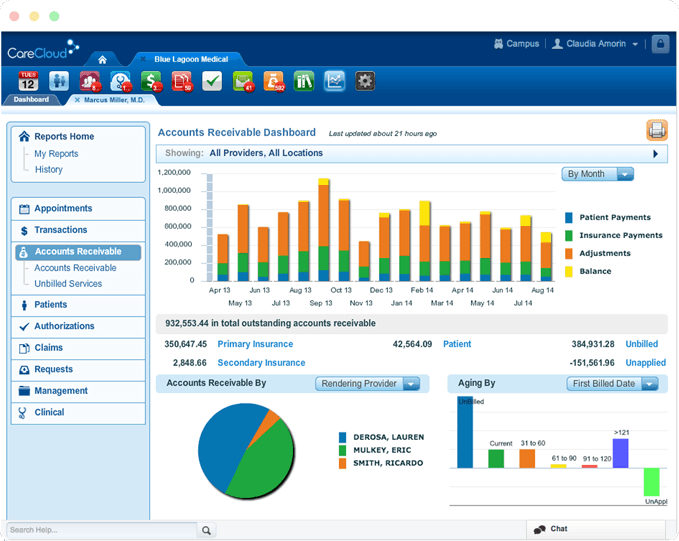Click the green checkmark tasks icon
This screenshot has height=541, width=679.
(212, 81)
